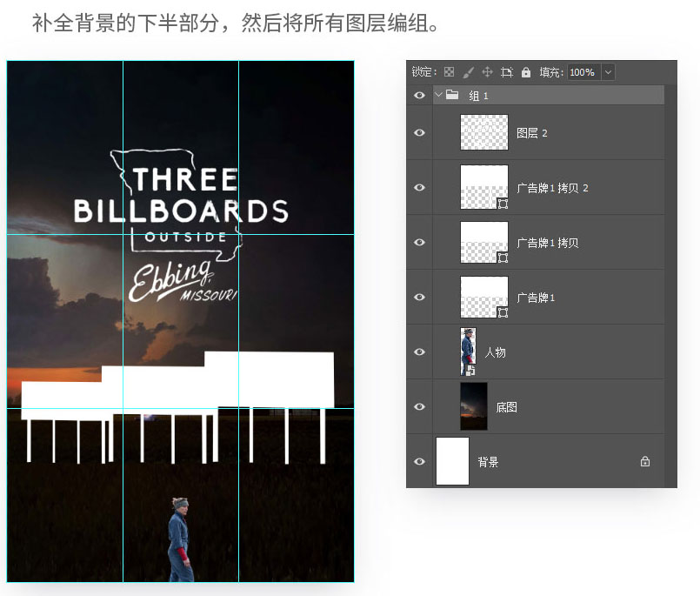
Task: Collapse the 组 1 group chevron
Action: point(438,95)
